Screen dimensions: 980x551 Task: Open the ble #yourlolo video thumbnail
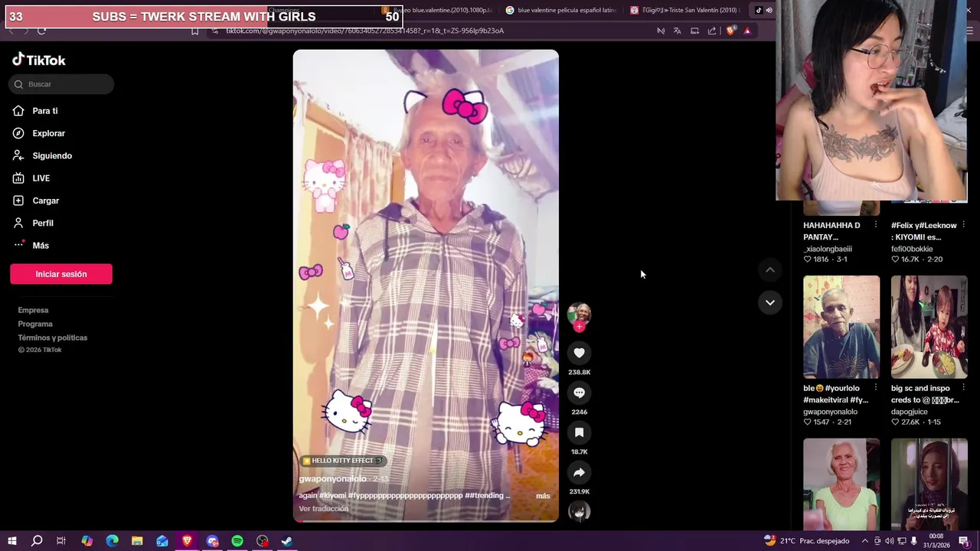click(x=841, y=327)
